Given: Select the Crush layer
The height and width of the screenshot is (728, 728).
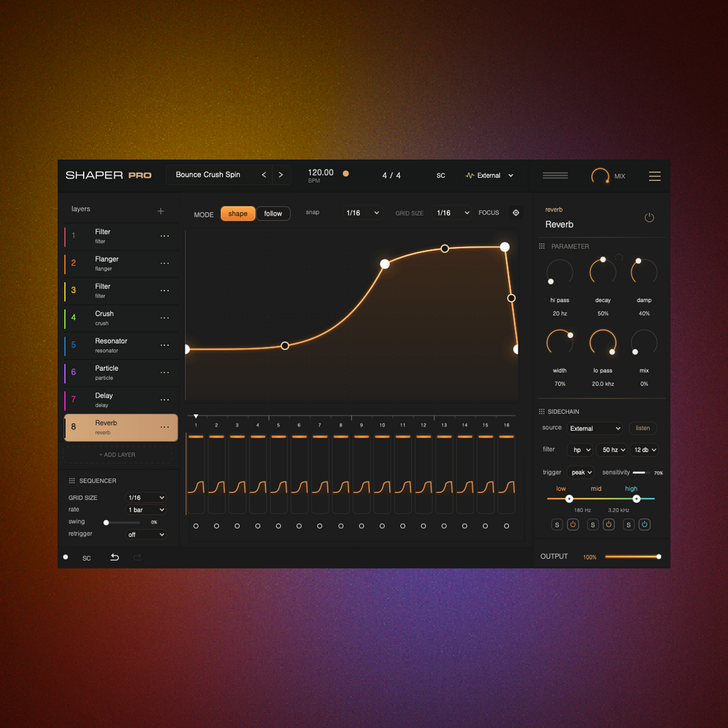Looking at the screenshot, I should [x=121, y=318].
